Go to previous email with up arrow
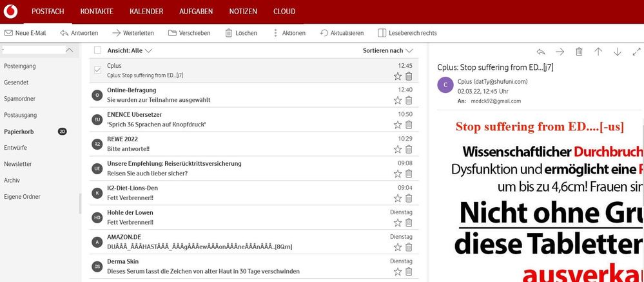This screenshot has height=282, width=644. pos(598,52)
